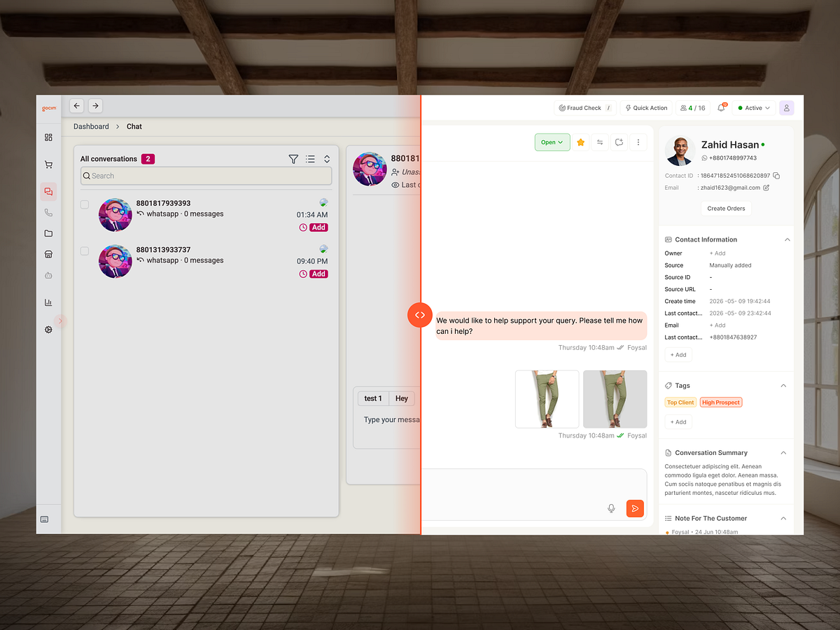Click the High Prospect tag

coord(721,402)
